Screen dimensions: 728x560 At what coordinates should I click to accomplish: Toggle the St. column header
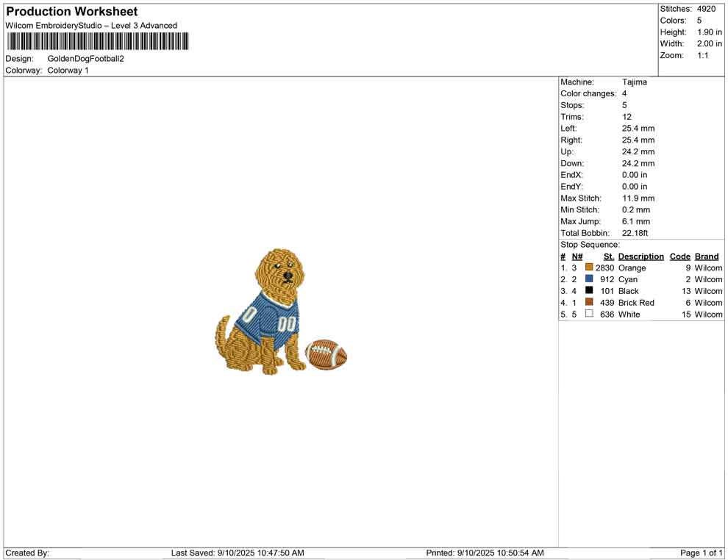click(608, 256)
